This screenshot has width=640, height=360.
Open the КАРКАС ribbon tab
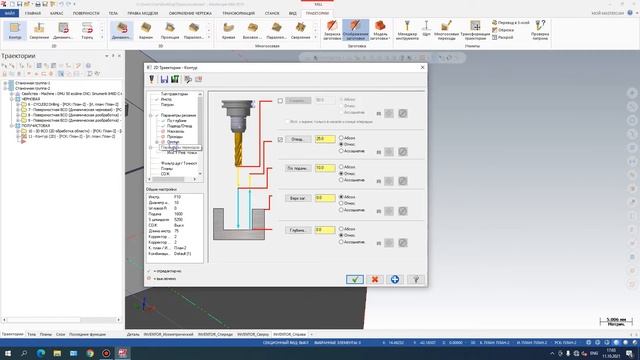(x=56, y=13)
